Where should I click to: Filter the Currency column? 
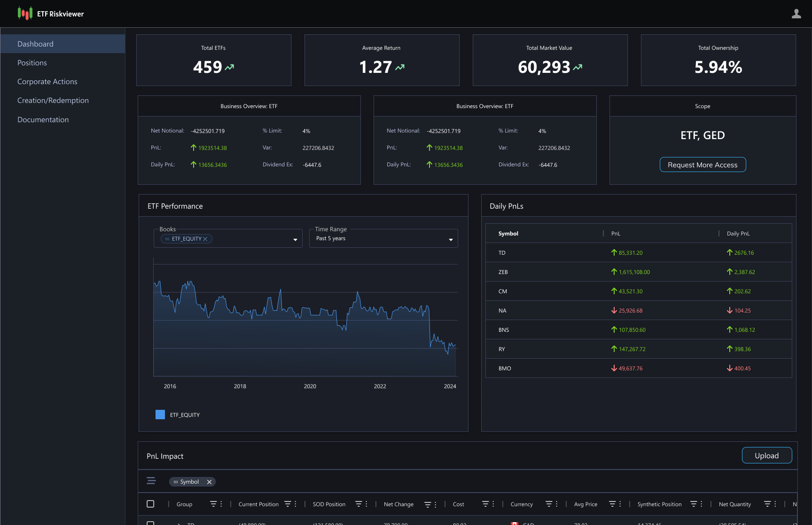click(x=548, y=504)
